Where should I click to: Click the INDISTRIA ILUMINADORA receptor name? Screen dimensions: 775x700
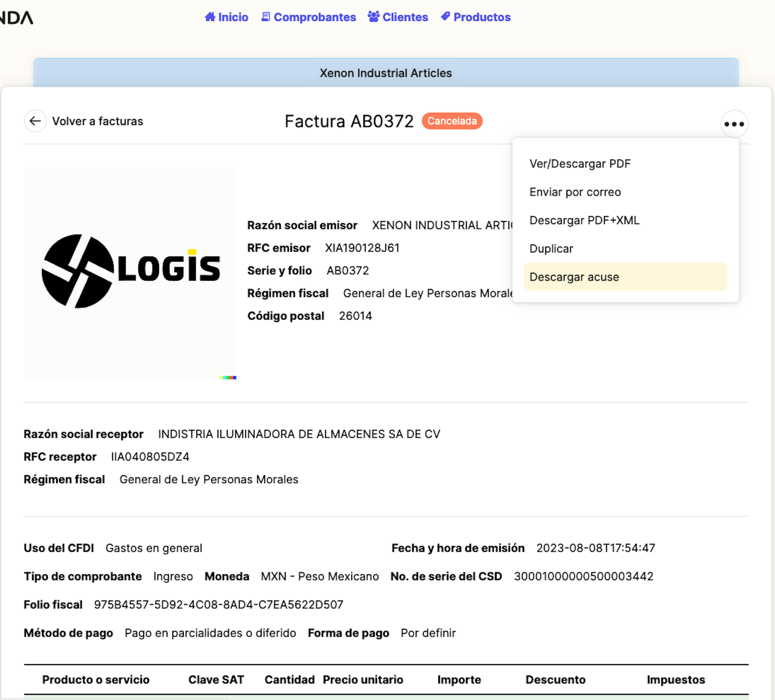click(x=299, y=434)
